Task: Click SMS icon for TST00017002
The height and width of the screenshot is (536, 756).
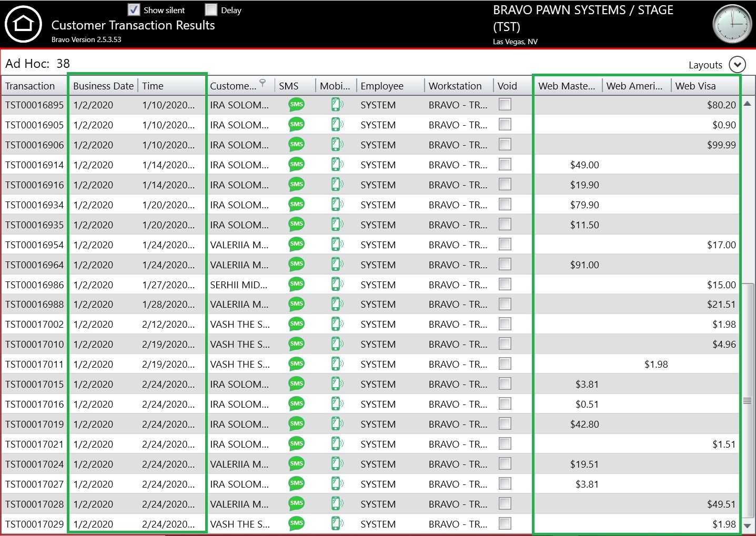Action: point(297,324)
